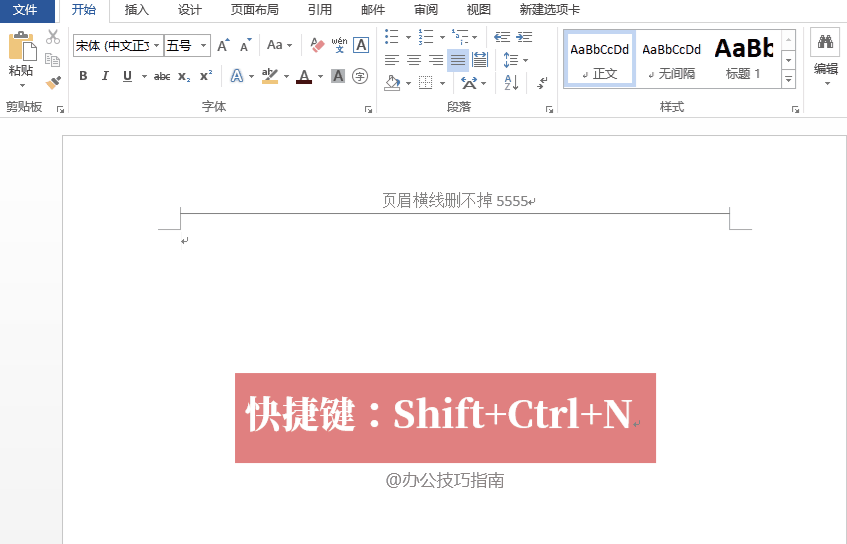Viewport: 847px width, 544px height.
Task: Increase paragraph indent
Action: [x=524, y=37]
